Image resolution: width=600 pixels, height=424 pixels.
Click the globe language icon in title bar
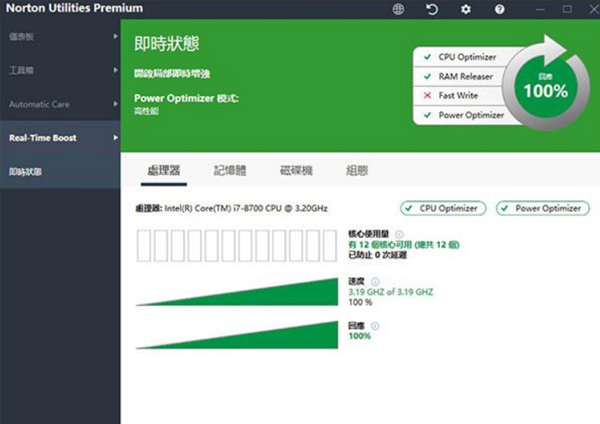click(398, 9)
